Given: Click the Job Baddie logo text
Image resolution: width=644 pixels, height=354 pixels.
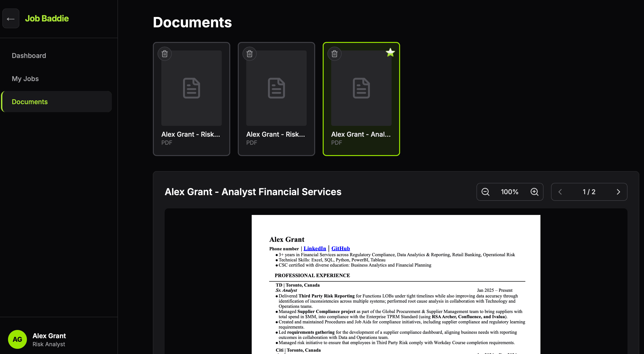Looking at the screenshot, I should (x=47, y=18).
